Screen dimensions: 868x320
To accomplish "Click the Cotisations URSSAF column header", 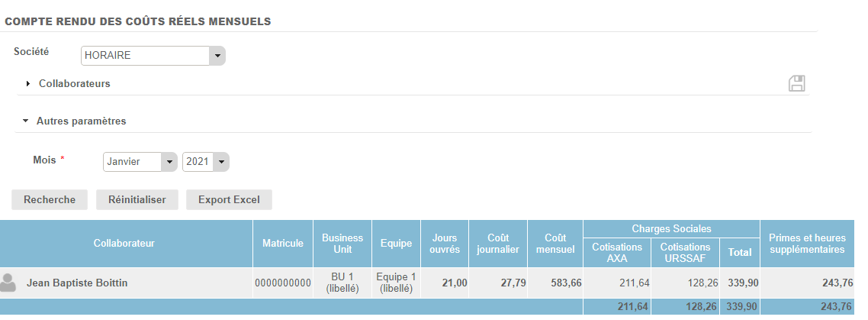I will coord(685,252).
